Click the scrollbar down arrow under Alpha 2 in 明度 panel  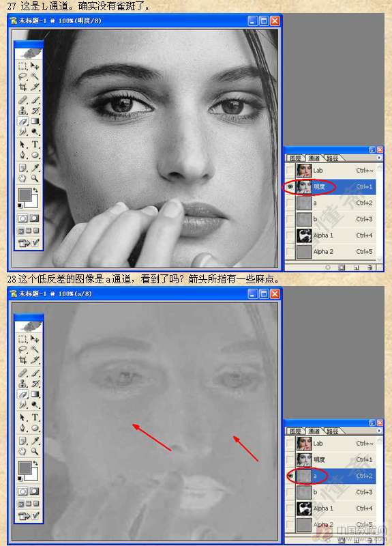380,259
